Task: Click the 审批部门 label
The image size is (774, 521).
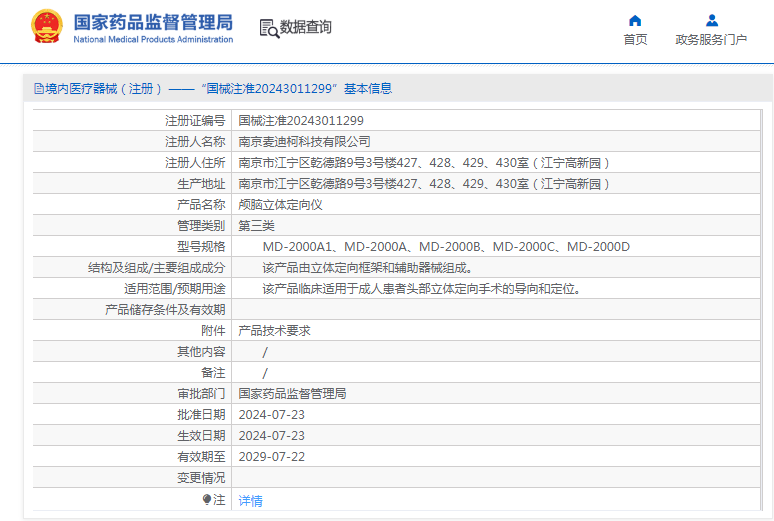Action: [201, 394]
